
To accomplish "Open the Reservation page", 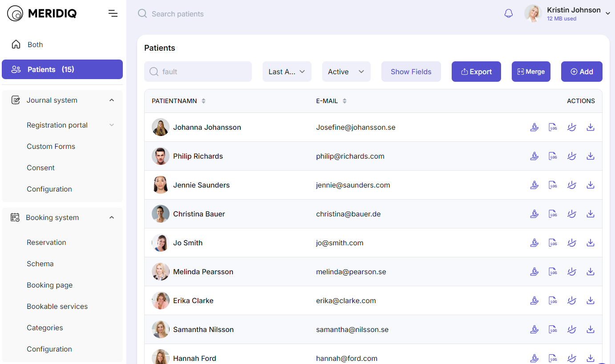I will [x=46, y=242].
